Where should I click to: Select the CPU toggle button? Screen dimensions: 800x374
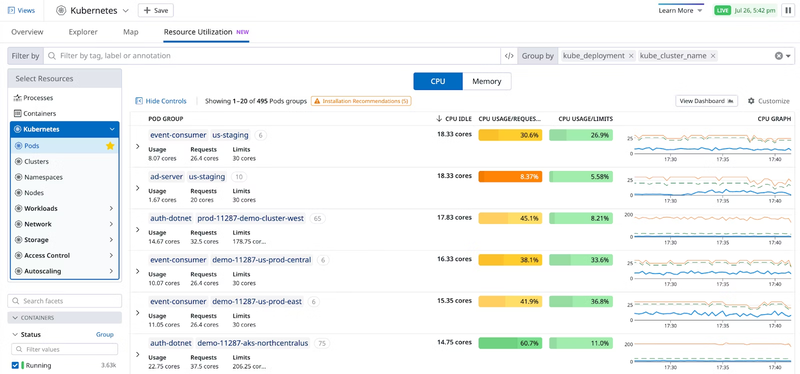coord(438,81)
